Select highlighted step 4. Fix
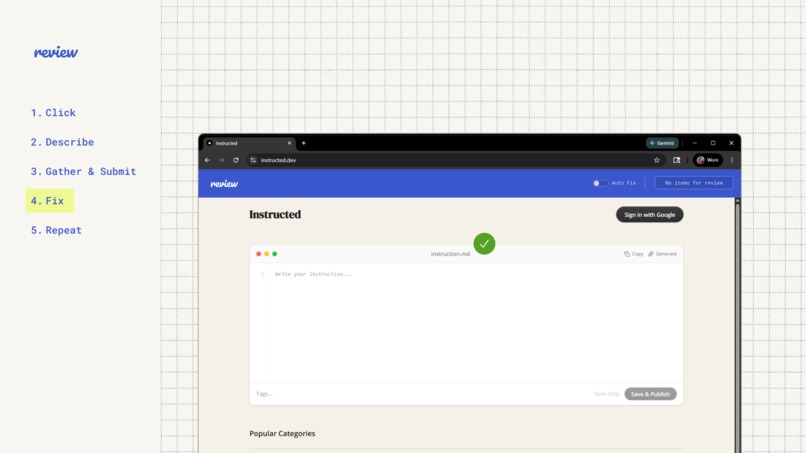This screenshot has width=806, height=453. (49, 201)
